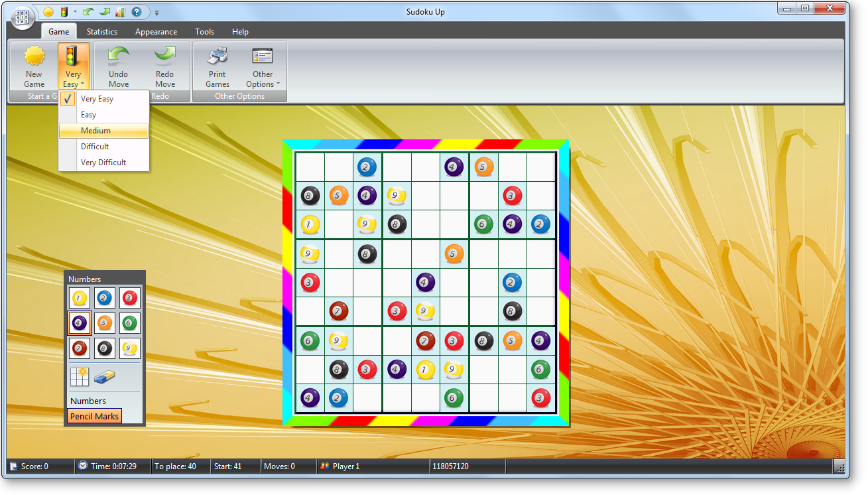868x495 pixels.
Task: Select the number 9 ball in Numbers panel
Action: [129, 348]
